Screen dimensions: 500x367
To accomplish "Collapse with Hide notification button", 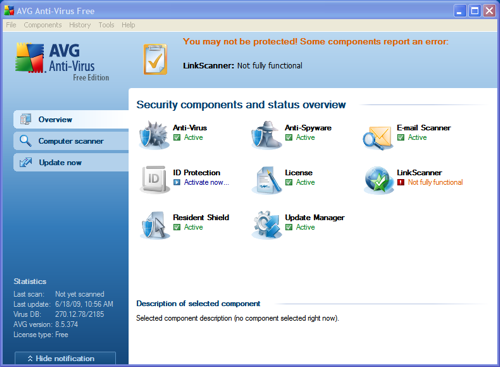I will [65, 358].
